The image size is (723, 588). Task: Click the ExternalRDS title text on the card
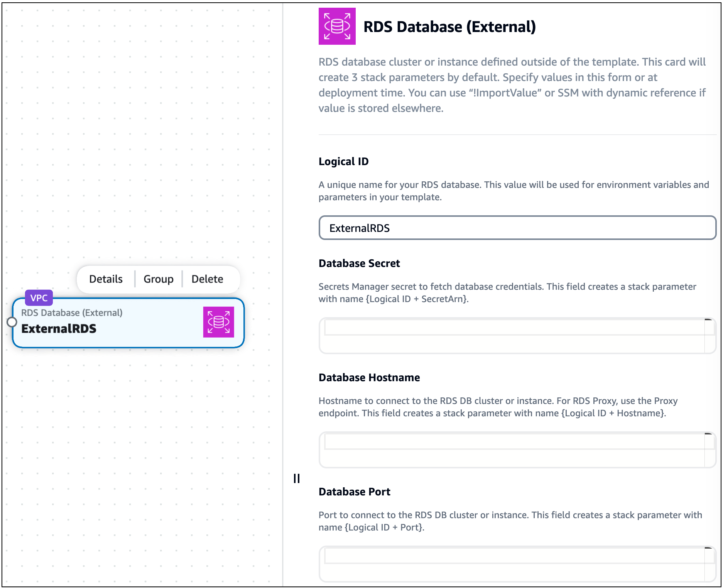[59, 329]
